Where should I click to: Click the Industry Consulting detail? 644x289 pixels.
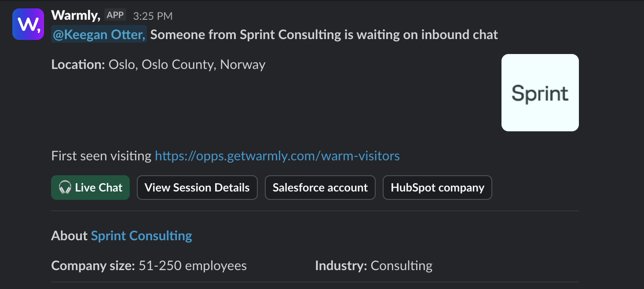point(373,265)
